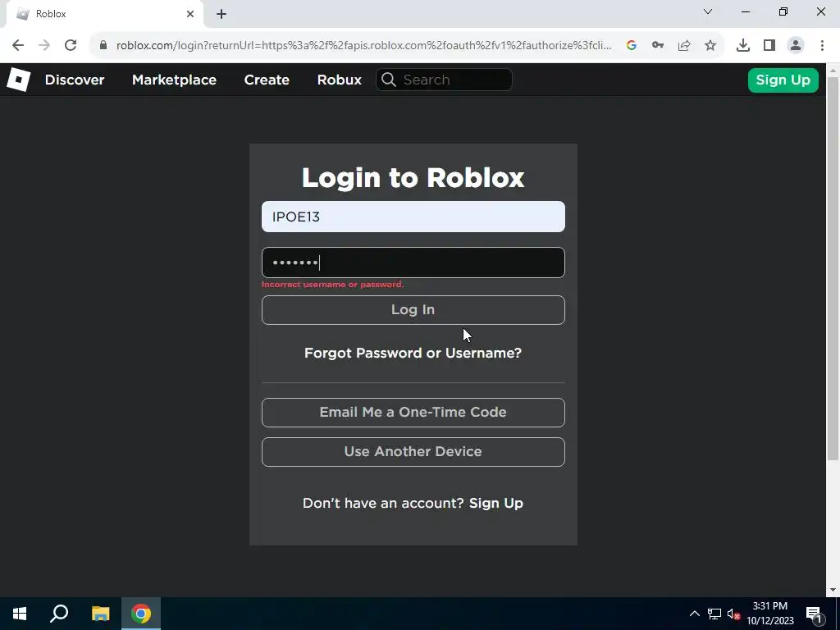This screenshot has height=630, width=840.
Task: Open the Create section
Action: click(267, 80)
